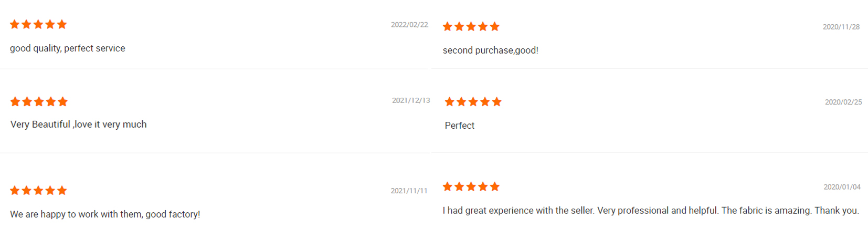Click the 2020/11/28 review date
This screenshot has width=868, height=238.
tap(841, 27)
